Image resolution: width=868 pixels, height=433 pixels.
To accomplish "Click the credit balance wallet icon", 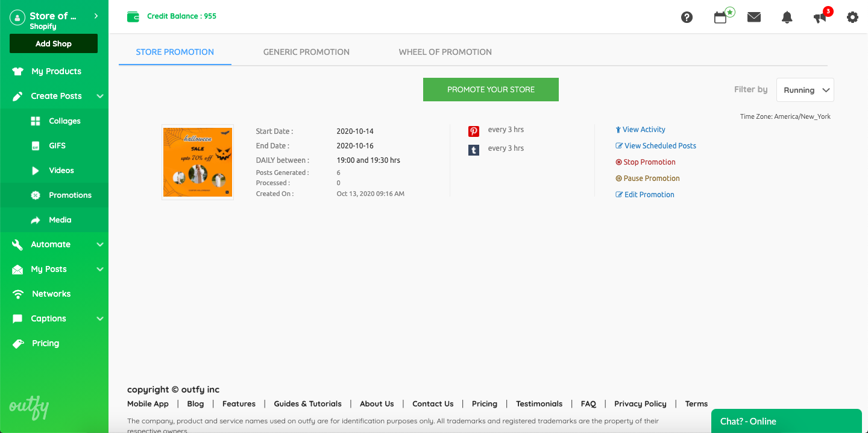I will pyautogui.click(x=133, y=17).
